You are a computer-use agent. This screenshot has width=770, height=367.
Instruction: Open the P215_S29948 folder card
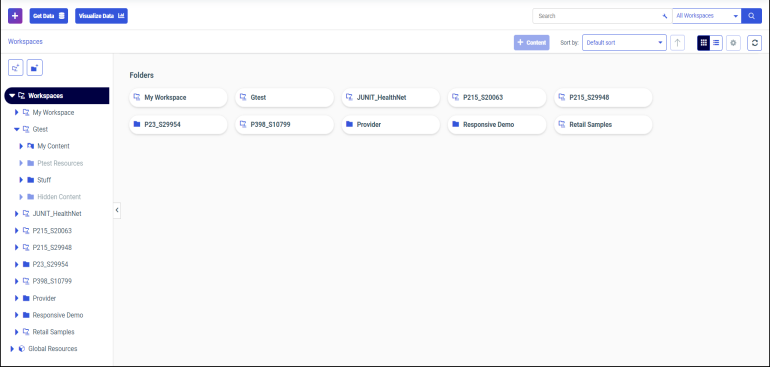click(x=603, y=97)
